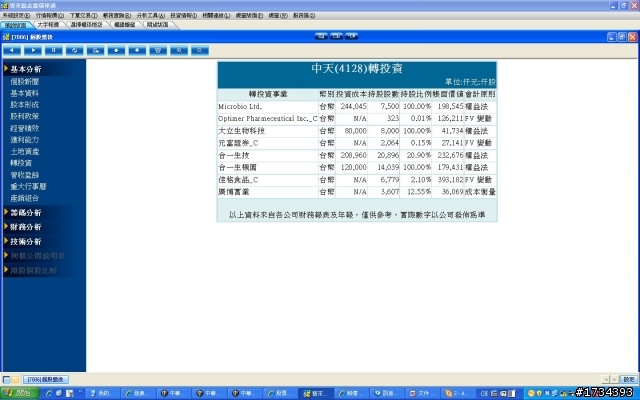Open 基本資料 in the sidebar
Viewport: 640px width, 400px height.
click(24, 93)
